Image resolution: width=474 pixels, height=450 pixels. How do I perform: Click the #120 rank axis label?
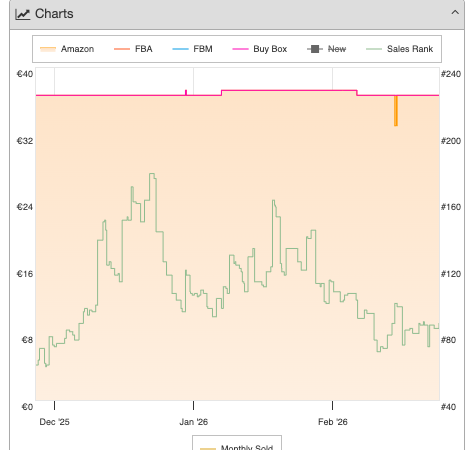[x=451, y=274]
